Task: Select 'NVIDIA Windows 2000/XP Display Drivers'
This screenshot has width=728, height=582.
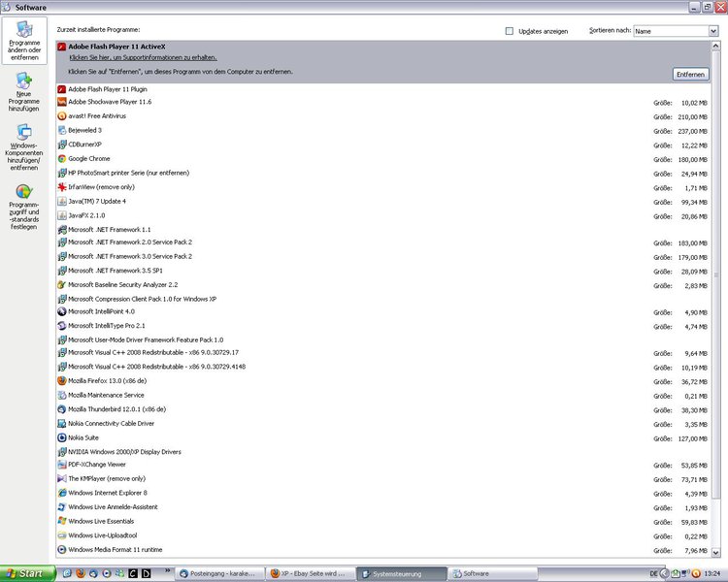Action: 383,452
